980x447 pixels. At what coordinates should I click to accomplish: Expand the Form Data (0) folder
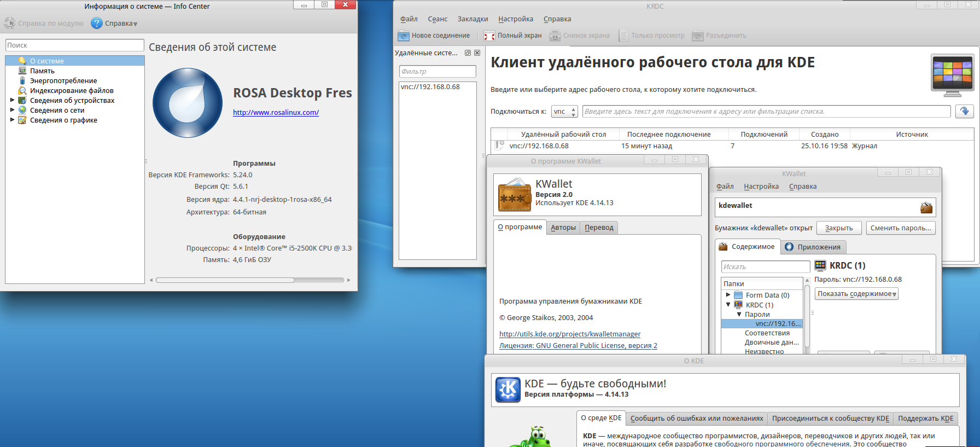click(728, 295)
